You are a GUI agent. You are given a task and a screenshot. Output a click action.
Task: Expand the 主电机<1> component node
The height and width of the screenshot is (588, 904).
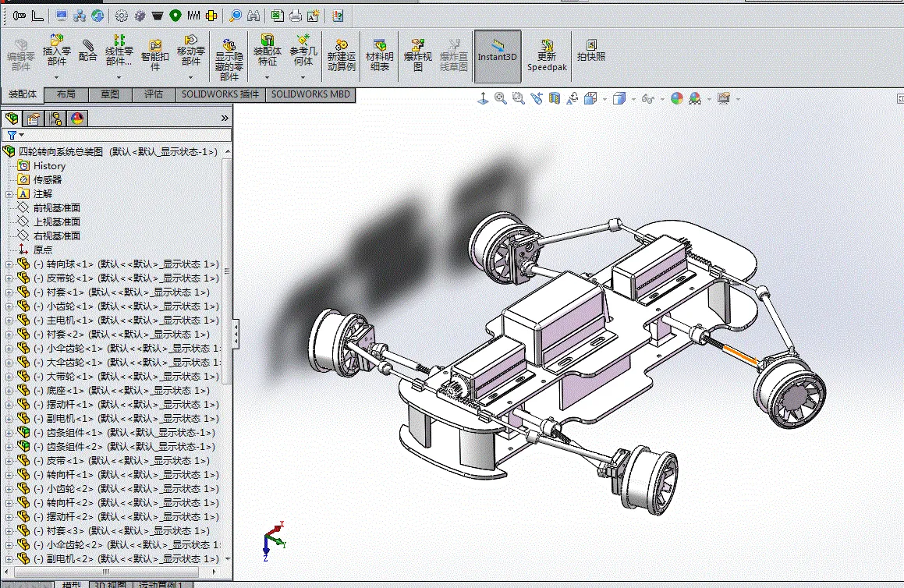(9, 321)
